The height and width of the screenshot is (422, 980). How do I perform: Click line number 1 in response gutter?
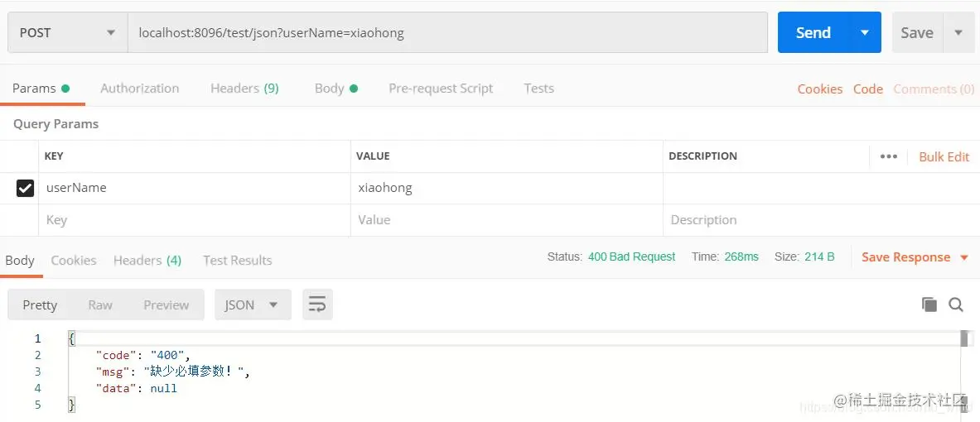coord(37,338)
